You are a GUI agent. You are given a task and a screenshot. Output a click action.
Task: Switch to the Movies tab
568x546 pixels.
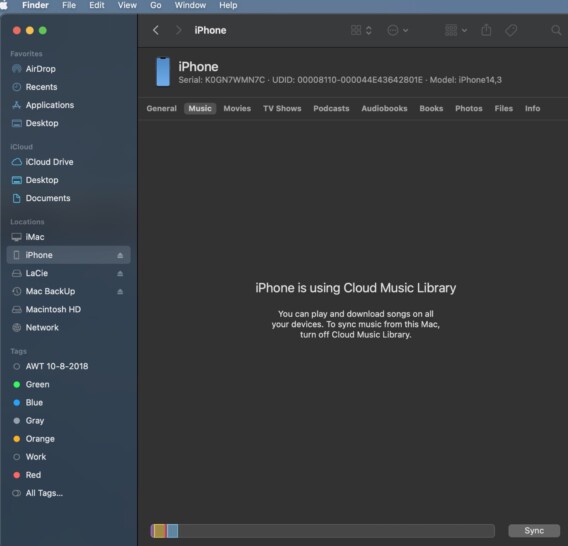[x=237, y=108]
